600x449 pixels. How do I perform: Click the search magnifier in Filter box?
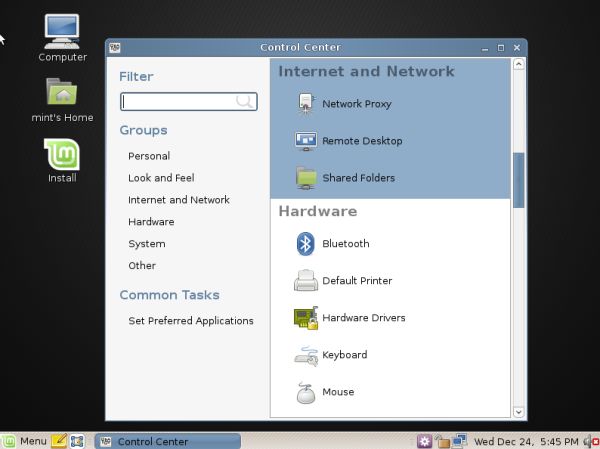coord(244,101)
